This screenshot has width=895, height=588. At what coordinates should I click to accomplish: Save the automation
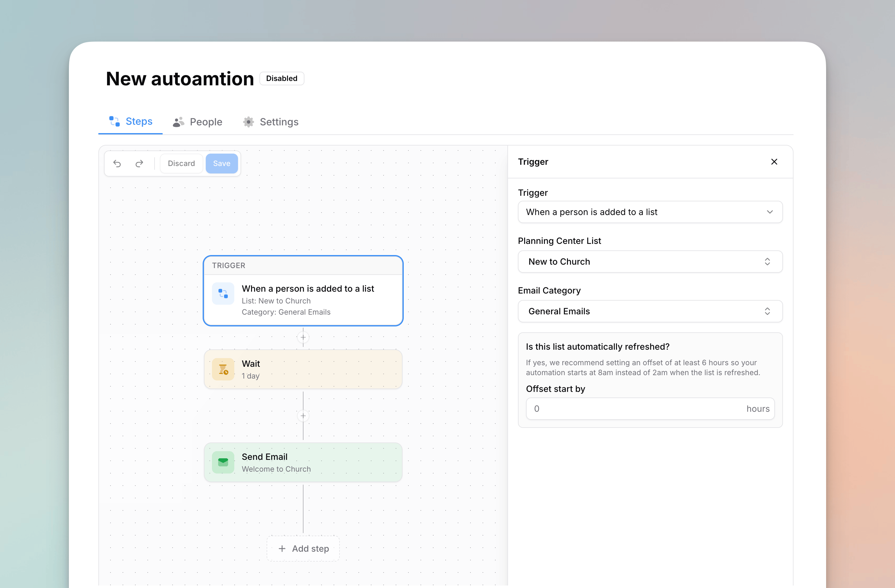coord(222,164)
